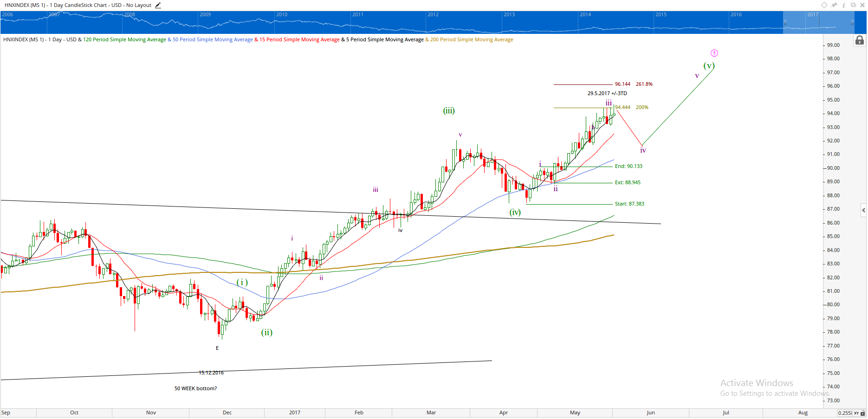Click the 120 Period Simple Moving Average legend
Screen dimensions: 868x419
124,39
